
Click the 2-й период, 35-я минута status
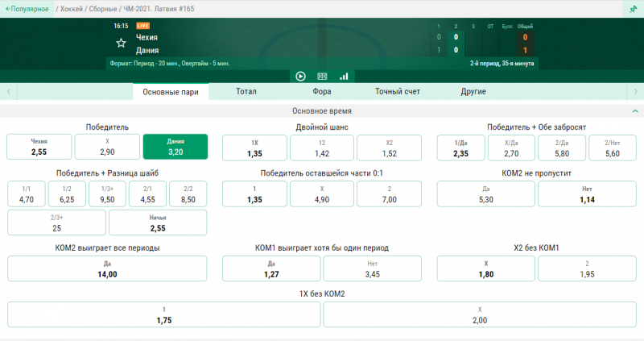click(x=502, y=64)
